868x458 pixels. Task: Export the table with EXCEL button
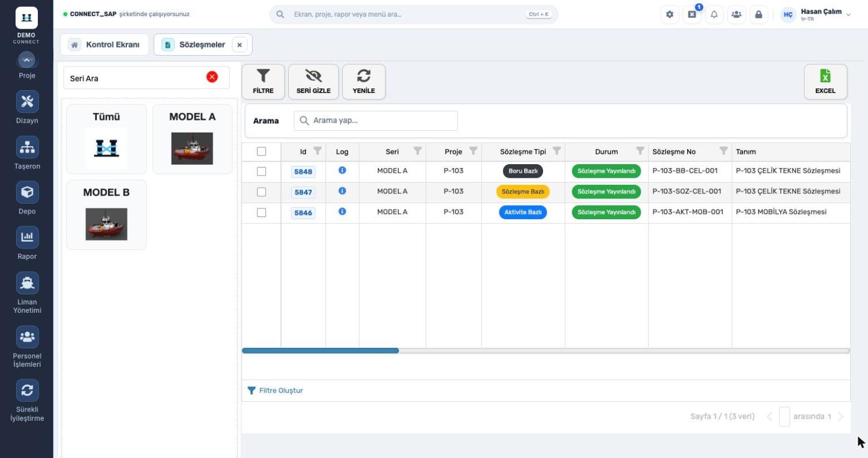point(826,81)
